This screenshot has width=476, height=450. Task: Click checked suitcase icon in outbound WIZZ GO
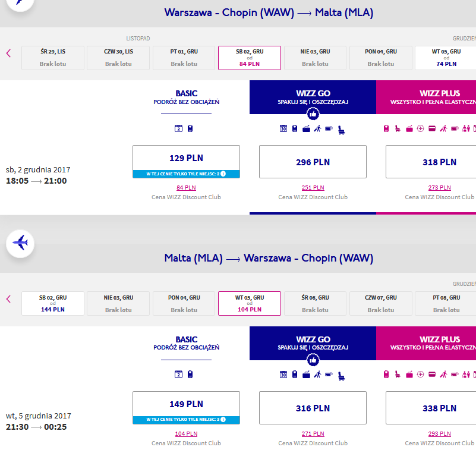[x=306, y=129]
